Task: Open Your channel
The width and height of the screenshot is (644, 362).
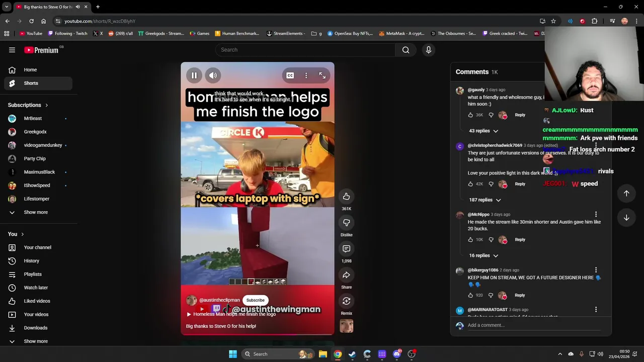Action: pos(38,247)
